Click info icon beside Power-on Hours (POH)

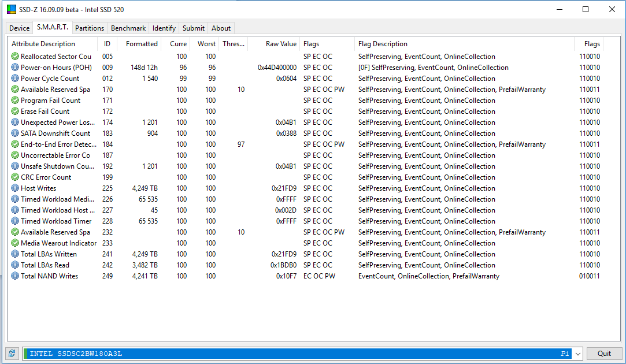pyautogui.click(x=15, y=68)
